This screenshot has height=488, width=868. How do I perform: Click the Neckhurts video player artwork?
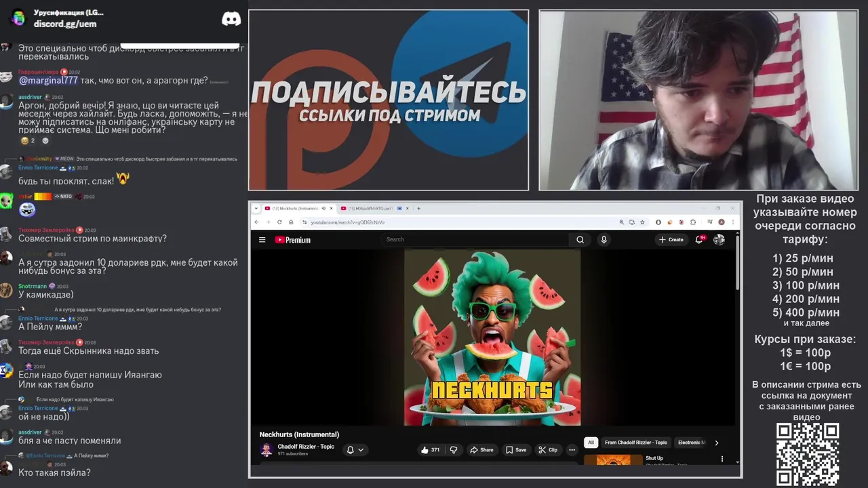coord(492,337)
